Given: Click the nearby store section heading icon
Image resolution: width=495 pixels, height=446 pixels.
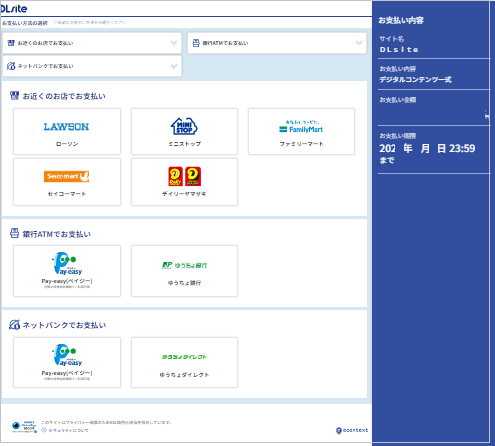Looking at the screenshot, I should [14, 96].
